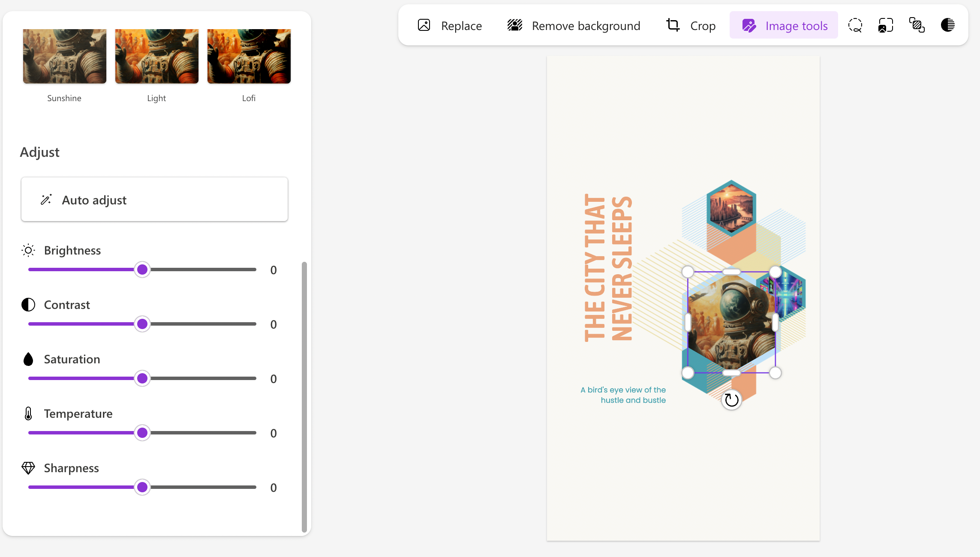Click the Remove background icon
980x557 pixels.
pyautogui.click(x=514, y=25)
